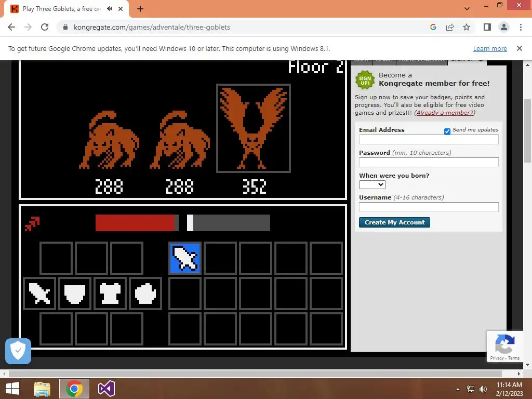
Task: Dismiss the Chrome update notification bar
Action: [x=519, y=48]
